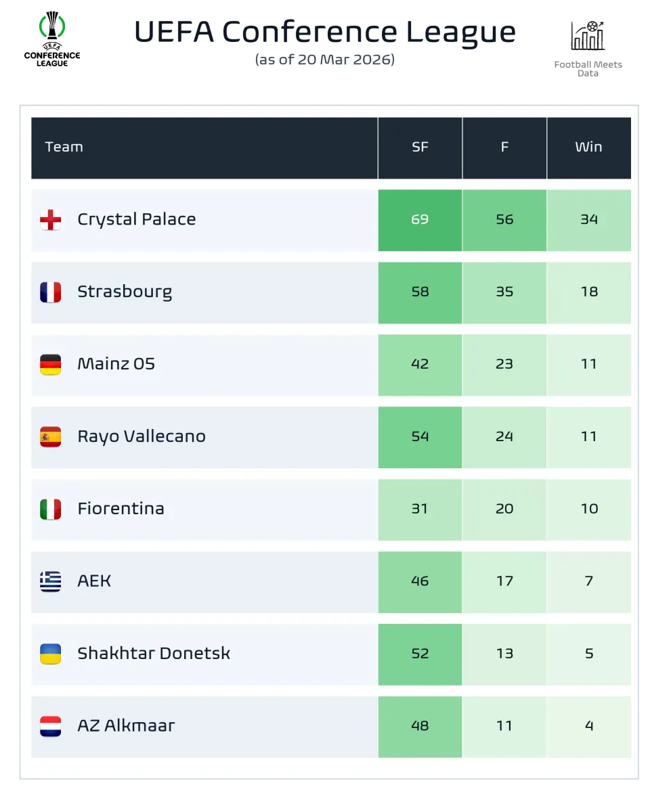
Task: Click Crystal Palace's dark green SF cell 69
Action: click(420, 220)
